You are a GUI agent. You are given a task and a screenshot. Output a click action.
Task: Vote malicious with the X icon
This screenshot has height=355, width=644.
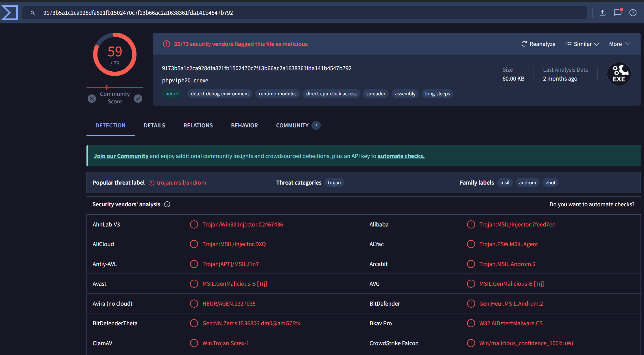[92, 98]
